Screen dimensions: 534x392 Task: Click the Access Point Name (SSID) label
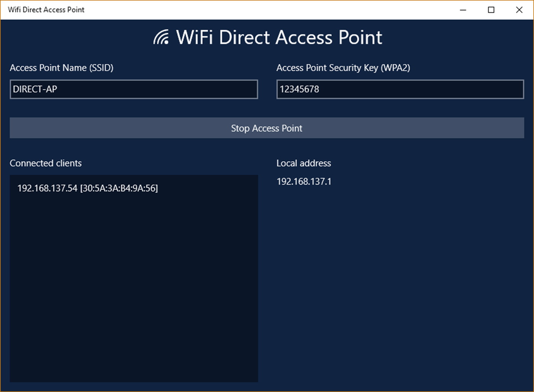61,68
